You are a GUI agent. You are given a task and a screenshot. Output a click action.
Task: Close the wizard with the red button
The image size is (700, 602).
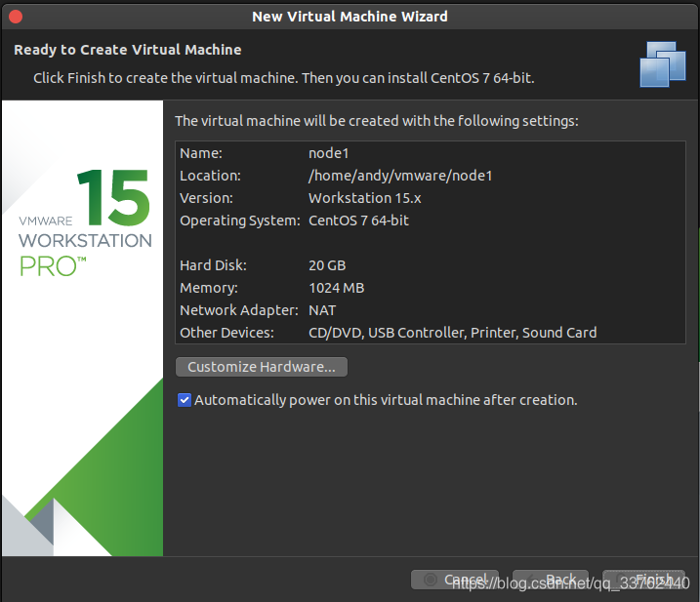pyautogui.click(x=16, y=17)
